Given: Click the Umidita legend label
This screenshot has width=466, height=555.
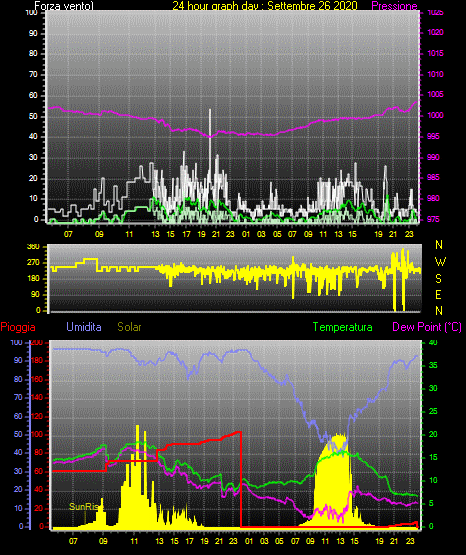Looking at the screenshot, I should pos(84,327).
